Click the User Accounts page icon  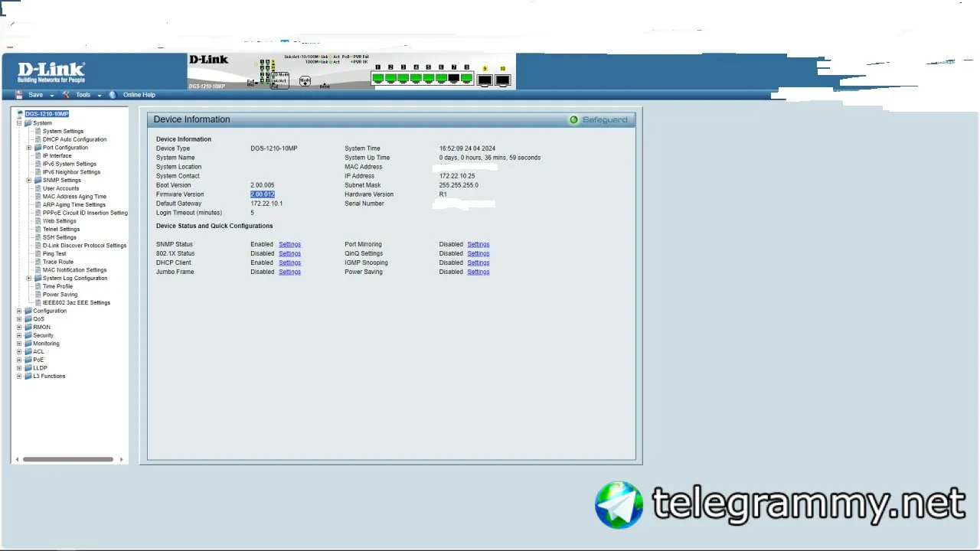(38, 188)
